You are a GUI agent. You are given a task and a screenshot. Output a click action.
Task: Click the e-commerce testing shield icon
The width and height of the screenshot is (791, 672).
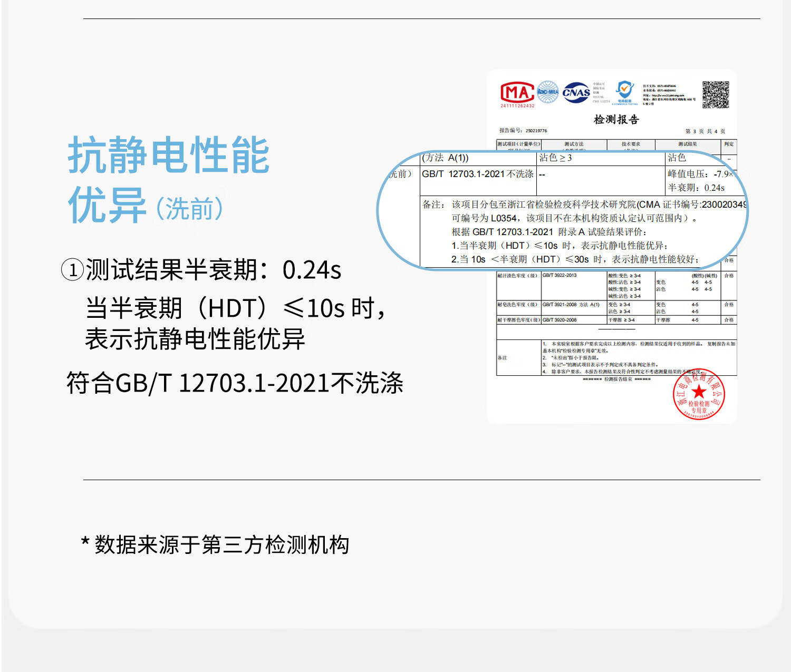[625, 90]
